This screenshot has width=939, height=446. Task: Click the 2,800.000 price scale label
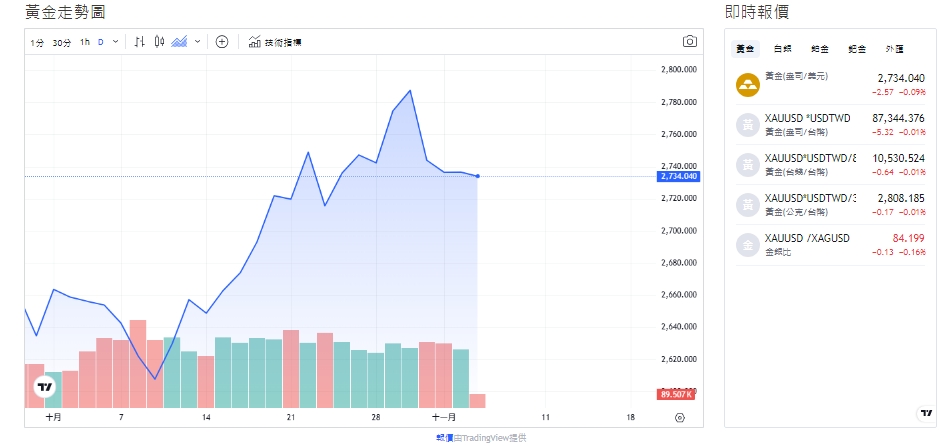point(678,69)
